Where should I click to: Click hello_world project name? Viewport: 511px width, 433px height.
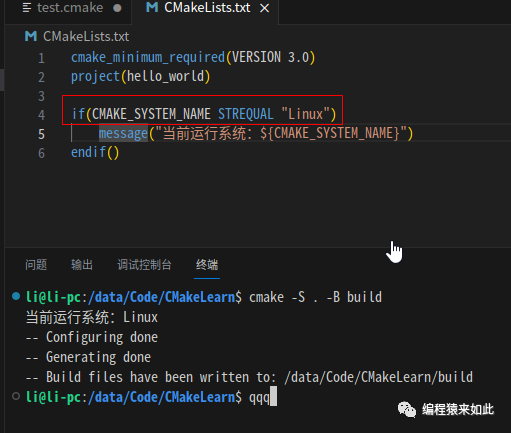[165, 76]
